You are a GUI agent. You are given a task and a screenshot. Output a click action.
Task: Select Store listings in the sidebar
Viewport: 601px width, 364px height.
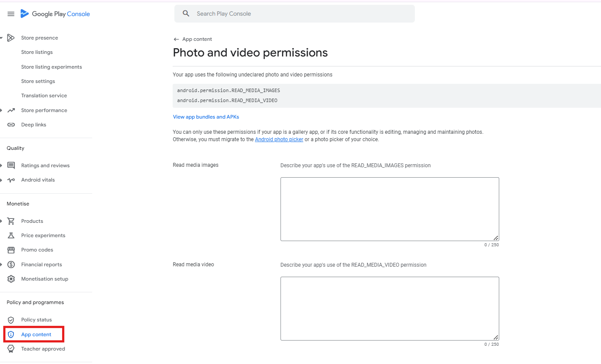[x=37, y=52]
